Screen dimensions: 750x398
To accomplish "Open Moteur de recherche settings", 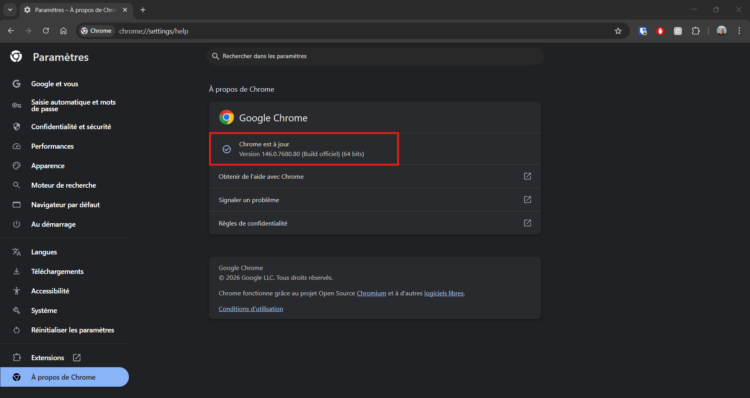I will tap(65, 185).
